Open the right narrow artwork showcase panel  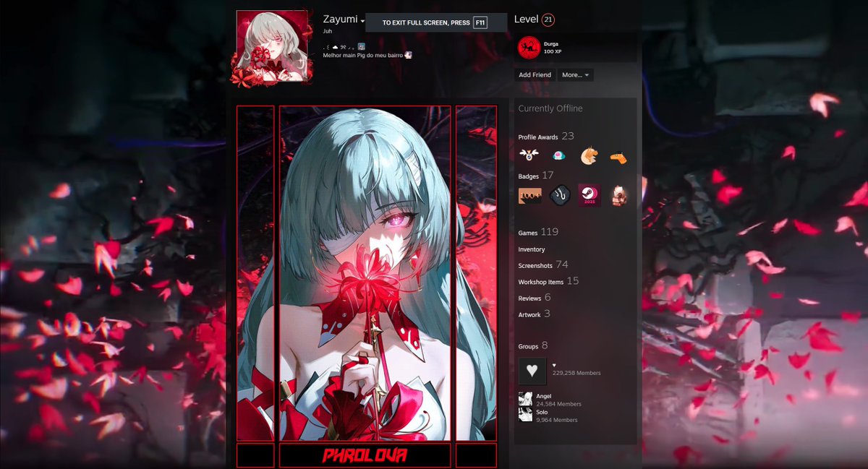(x=476, y=273)
